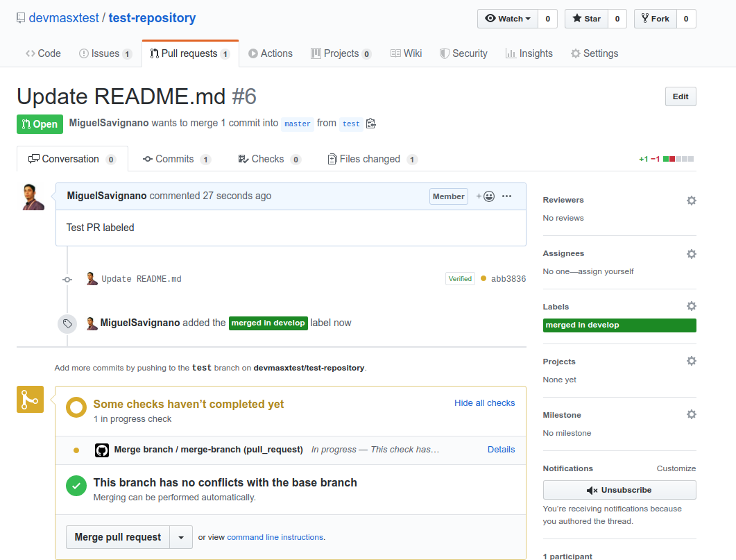The height and width of the screenshot is (560, 736).
Task: Add a reaction with the smiley icon
Action: (x=486, y=196)
